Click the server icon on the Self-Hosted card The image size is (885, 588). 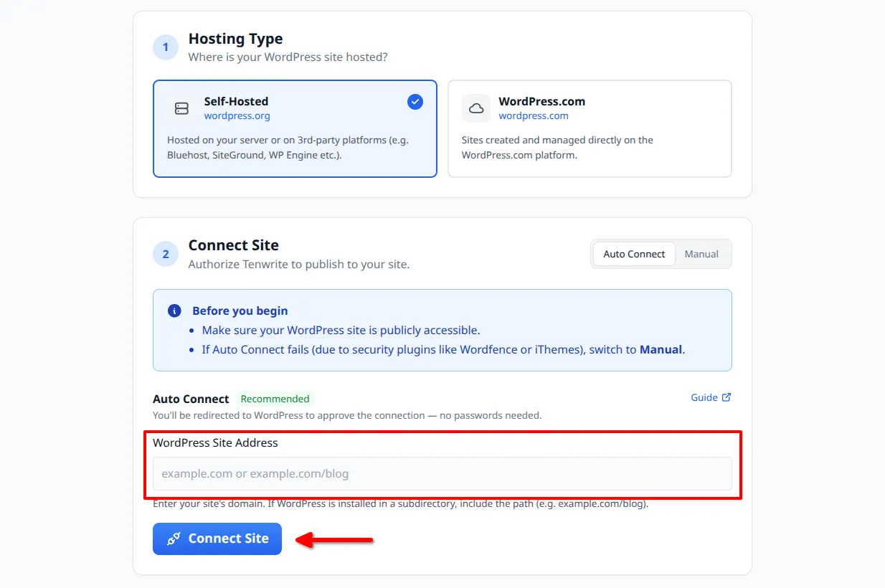(181, 108)
